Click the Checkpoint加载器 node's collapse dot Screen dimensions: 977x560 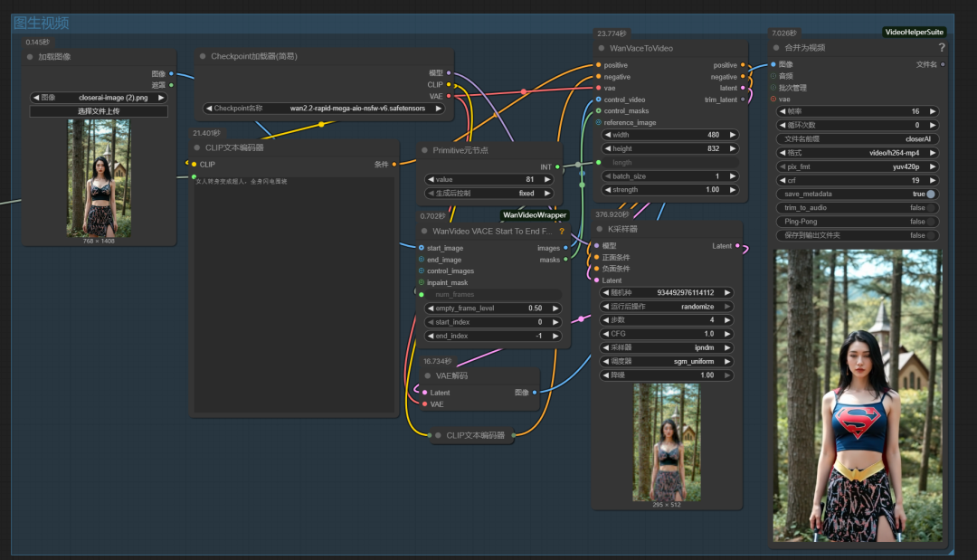[x=203, y=56]
